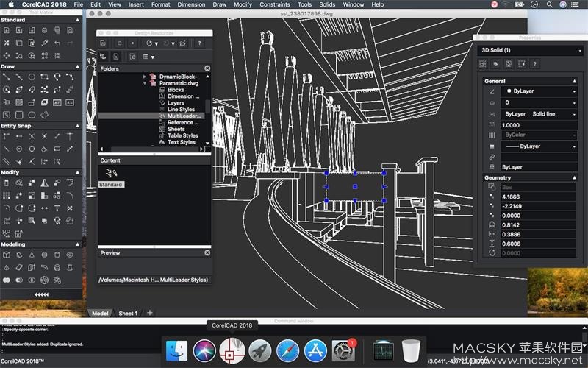Click the 4.1866 geometry value field
Image resolution: width=588 pixels, height=368 pixels.
pos(539,197)
